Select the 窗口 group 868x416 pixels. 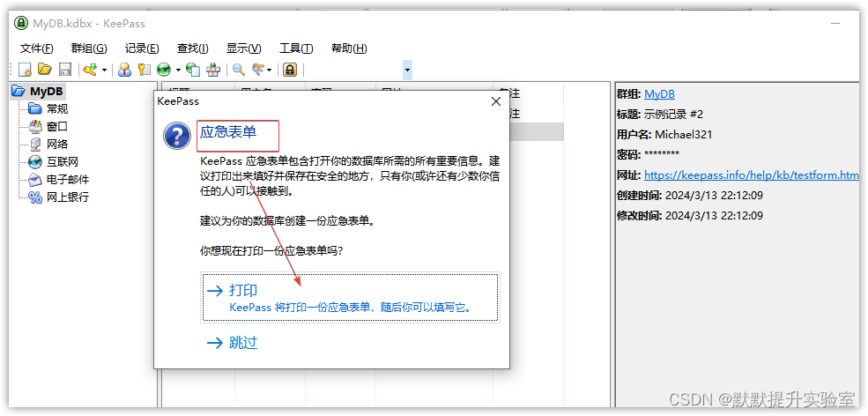(x=57, y=127)
